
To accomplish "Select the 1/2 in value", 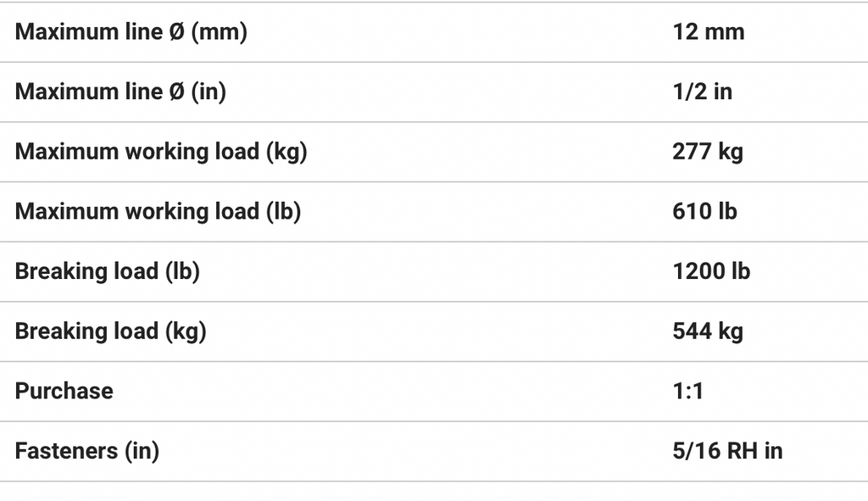I will tap(702, 92).
